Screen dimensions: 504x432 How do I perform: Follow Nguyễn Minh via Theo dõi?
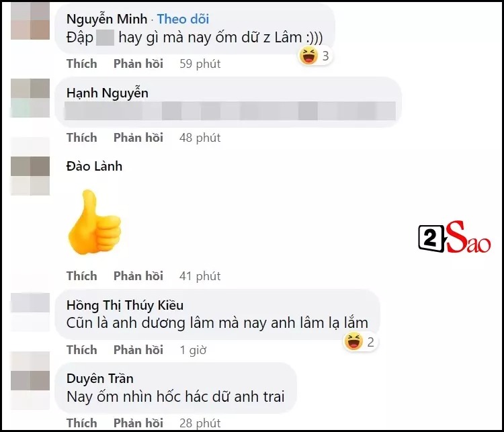183,19
